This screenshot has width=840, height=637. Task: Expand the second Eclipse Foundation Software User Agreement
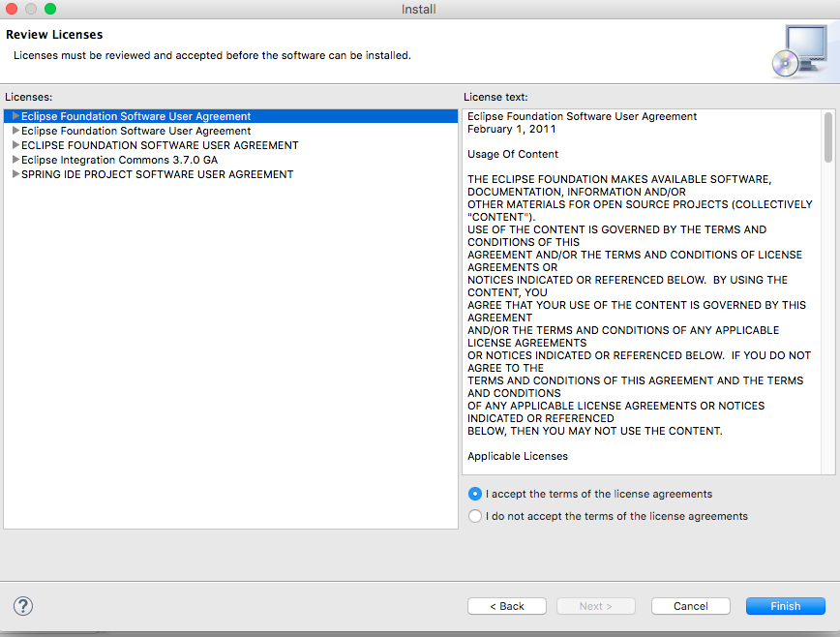15,131
